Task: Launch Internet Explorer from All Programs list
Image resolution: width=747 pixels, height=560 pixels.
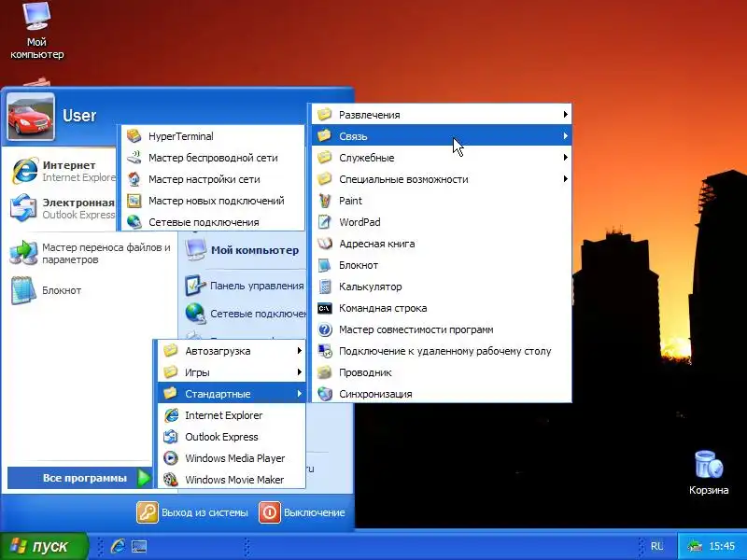Action: point(232,415)
